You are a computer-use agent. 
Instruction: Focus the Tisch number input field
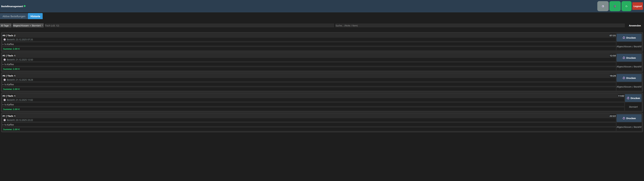pyautogui.click(x=189, y=26)
